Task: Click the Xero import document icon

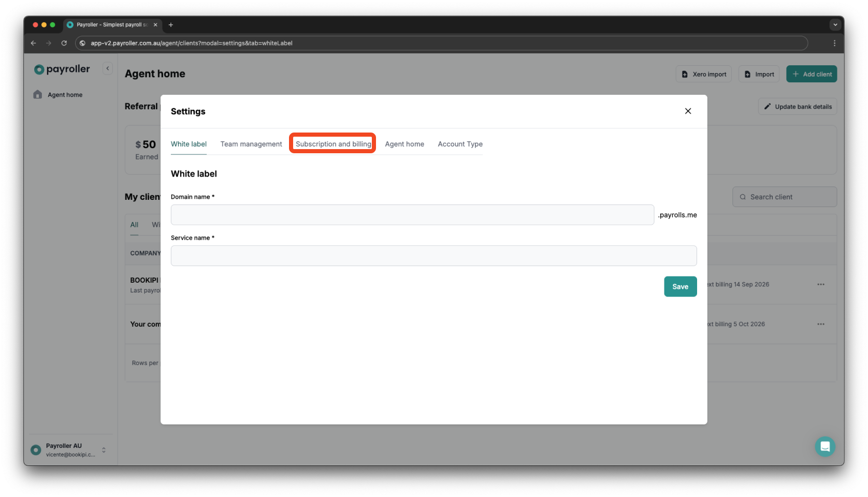Action: (685, 74)
